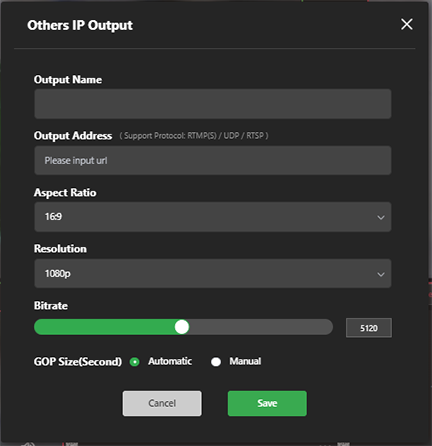Click the Aspect Ratio chevron arrow
Viewport: 432px width, 446px height.
tap(381, 217)
